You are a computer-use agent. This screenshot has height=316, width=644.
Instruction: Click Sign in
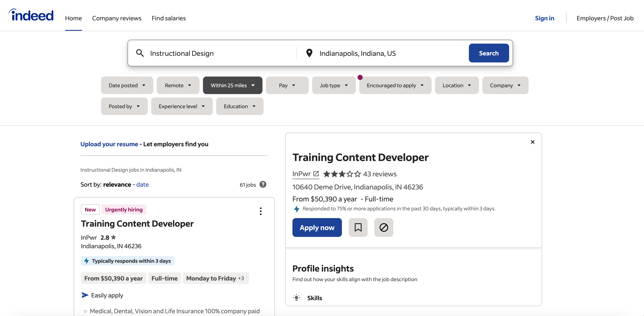[544, 18]
